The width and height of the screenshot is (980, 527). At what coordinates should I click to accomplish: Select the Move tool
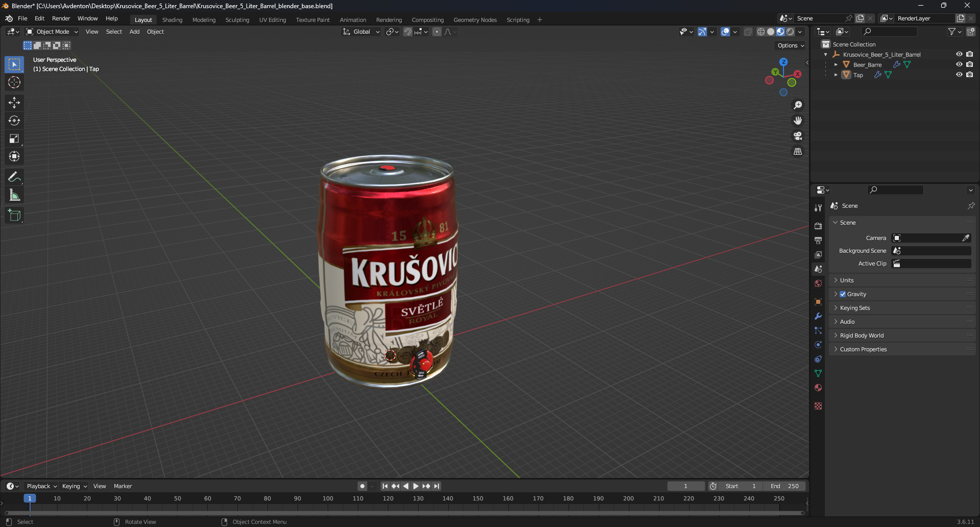14,103
